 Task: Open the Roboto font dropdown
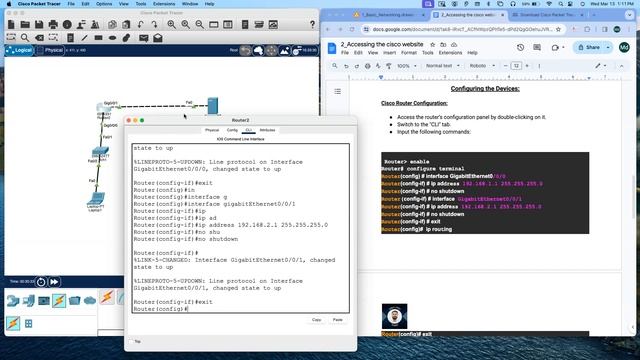(482, 66)
